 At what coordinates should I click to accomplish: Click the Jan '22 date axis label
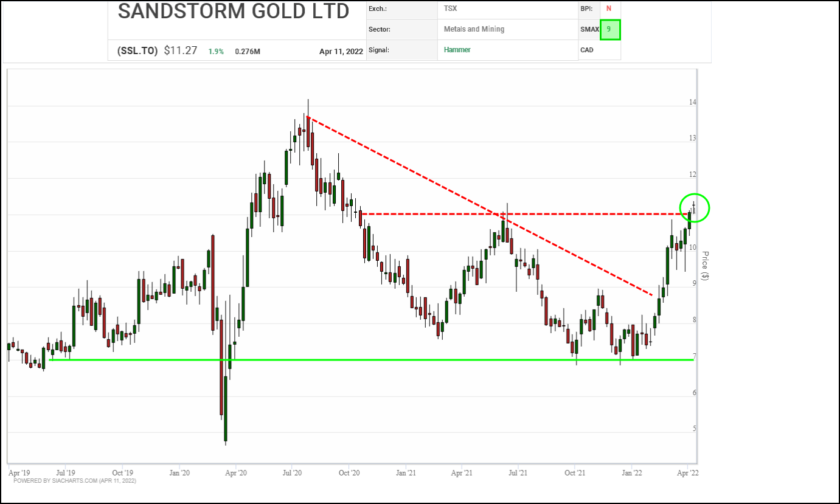tap(632, 472)
